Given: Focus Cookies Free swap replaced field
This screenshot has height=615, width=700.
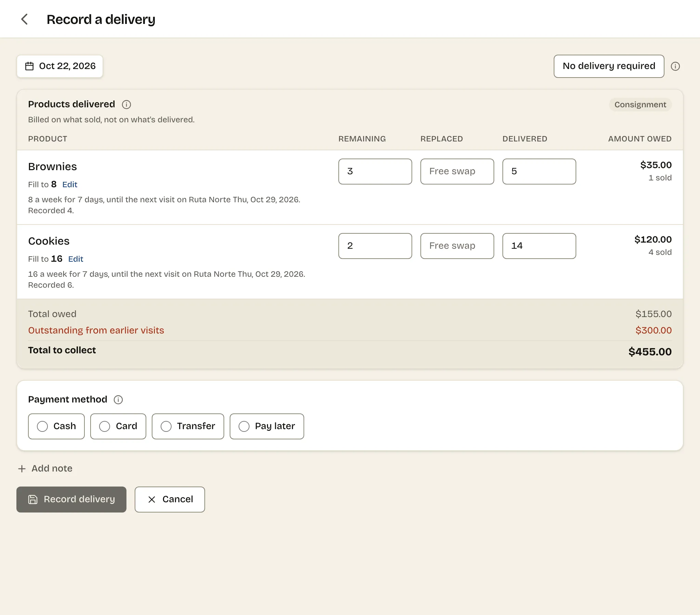Looking at the screenshot, I should [457, 246].
